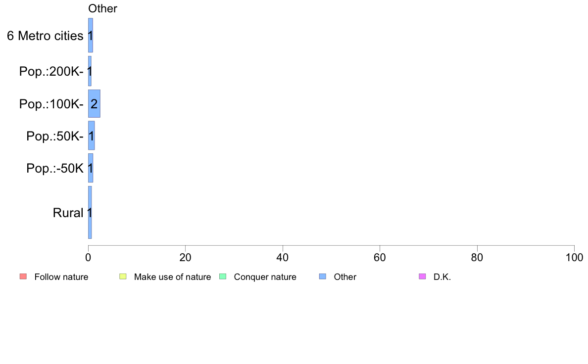Select the 6 Metro cities bar
The height and width of the screenshot is (364, 588).
click(91, 35)
